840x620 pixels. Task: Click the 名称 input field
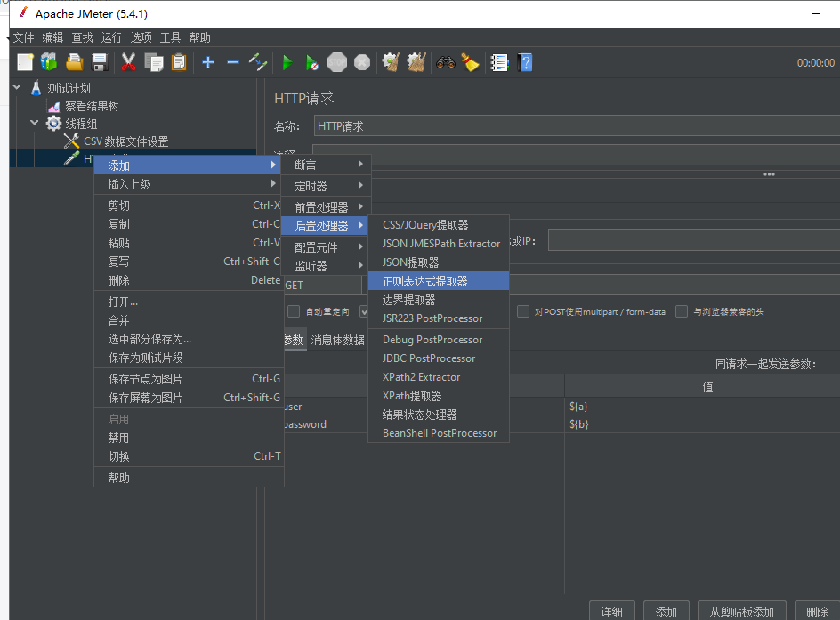(x=577, y=125)
